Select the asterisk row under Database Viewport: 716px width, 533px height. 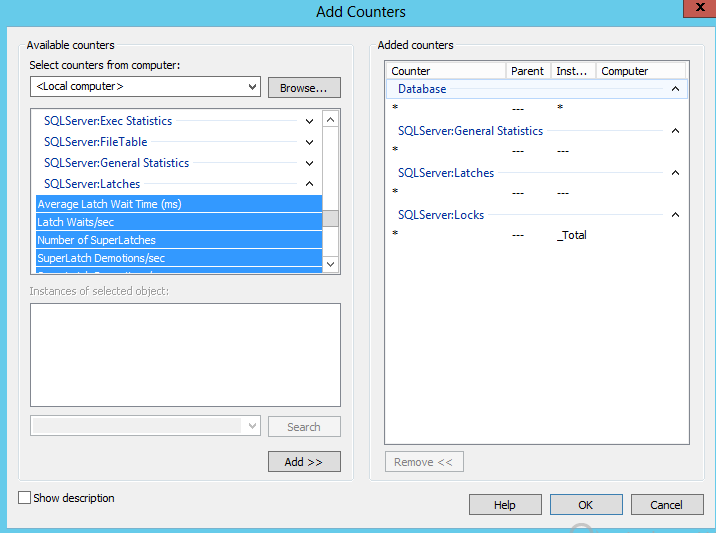pos(537,108)
